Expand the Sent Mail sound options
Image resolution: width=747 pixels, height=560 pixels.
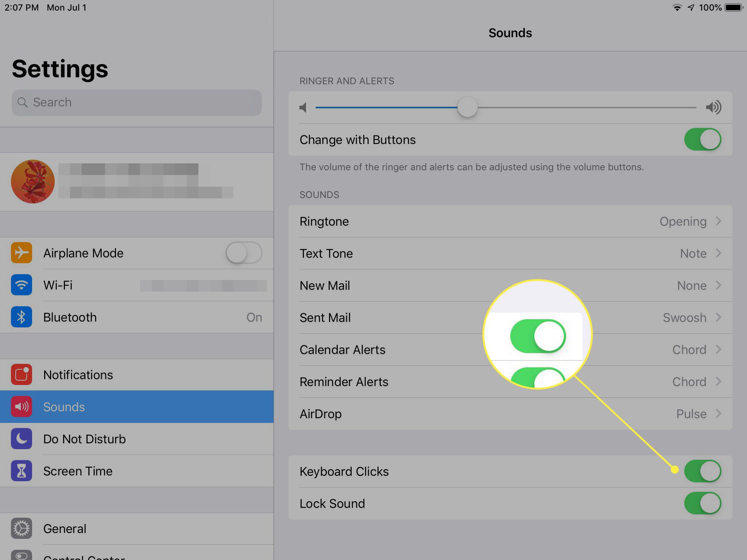719,318
